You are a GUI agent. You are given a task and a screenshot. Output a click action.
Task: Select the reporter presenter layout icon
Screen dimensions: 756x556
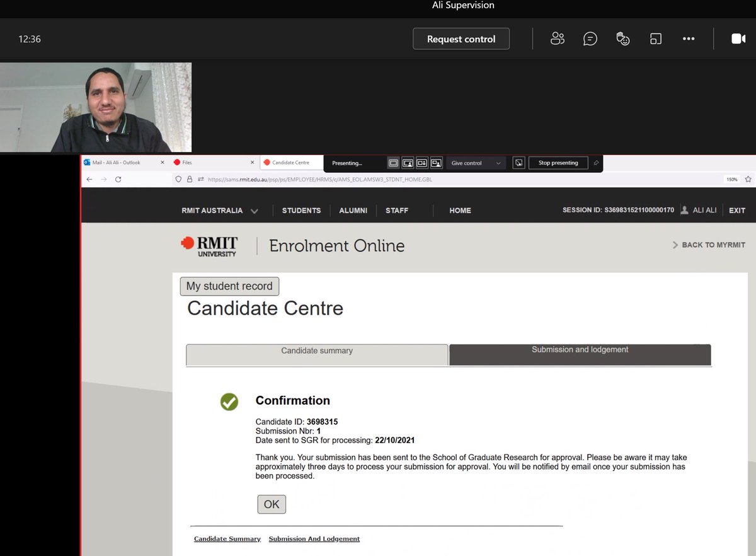(x=437, y=163)
